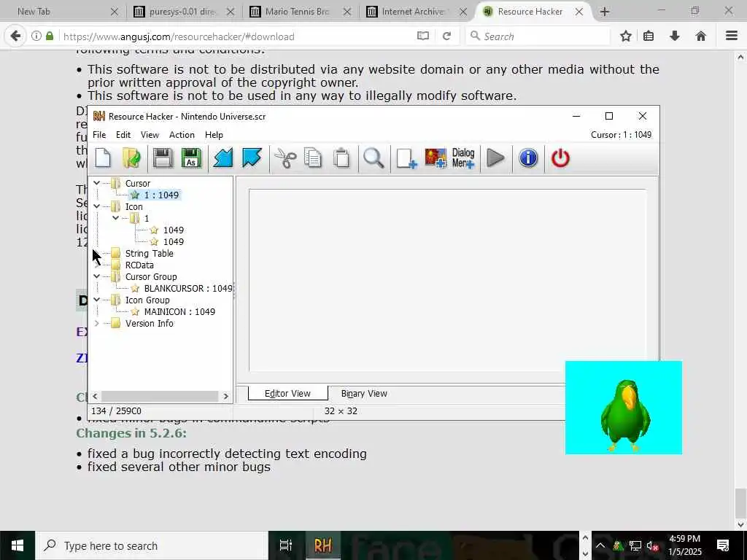Click the Add new resource page icon
Image resolution: width=747 pixels, height=560 pixels.
406,158
